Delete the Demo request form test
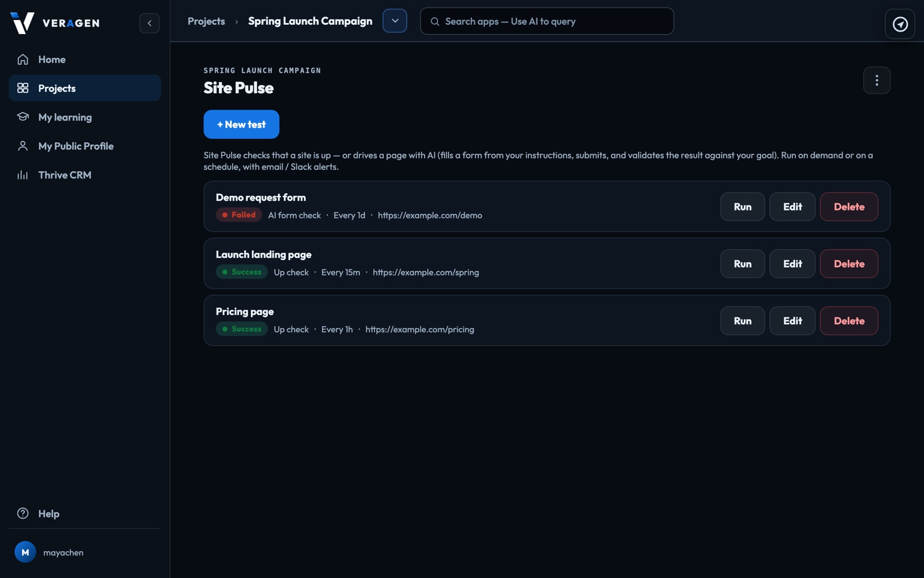This screenshot has width=924, height=578. tap(849, 207)
